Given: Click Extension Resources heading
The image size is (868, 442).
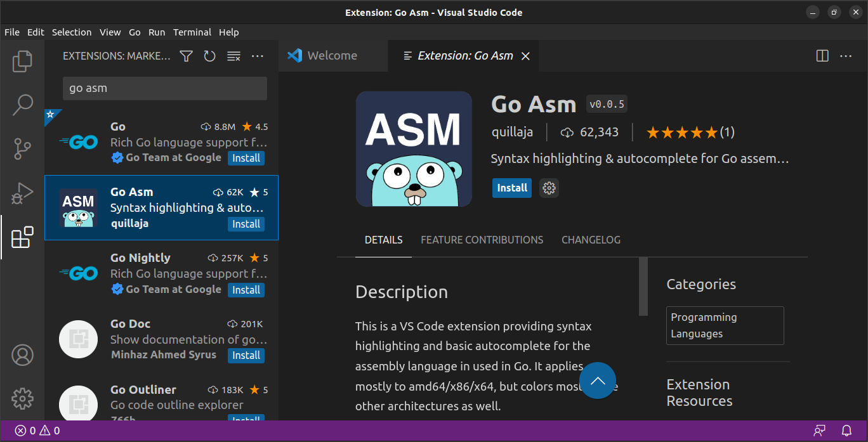Looking at the screenshot, I should tap(700, 393).
